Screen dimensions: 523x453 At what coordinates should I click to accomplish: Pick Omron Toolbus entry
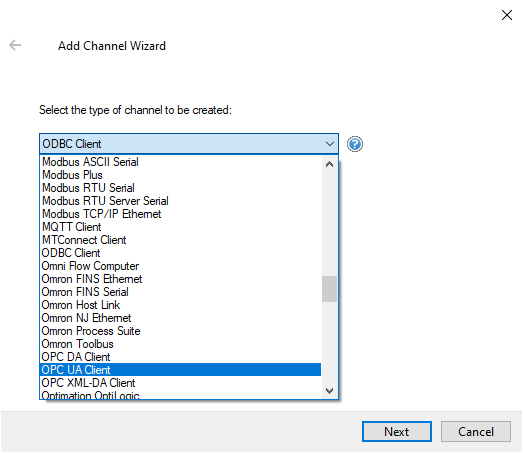pos(180,344)
